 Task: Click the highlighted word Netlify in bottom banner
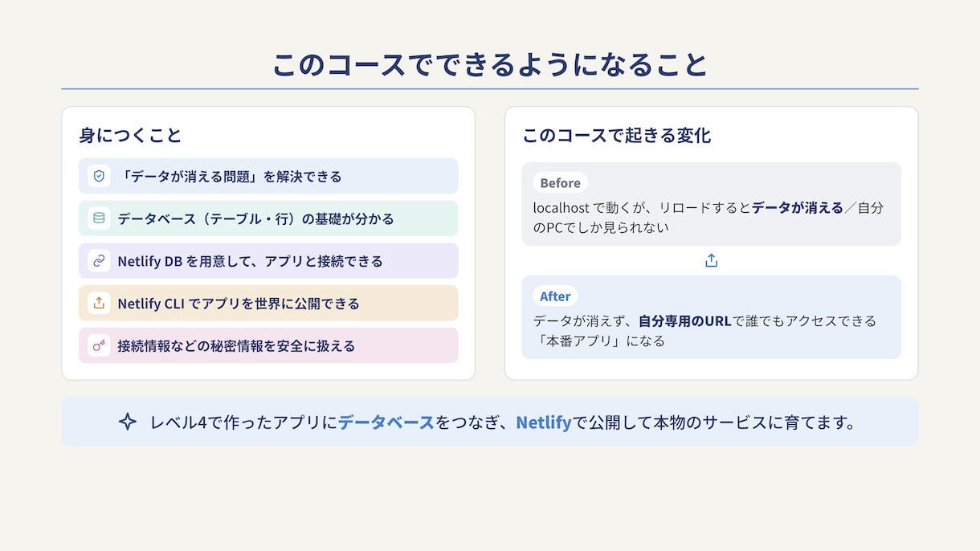pos(544,422)
